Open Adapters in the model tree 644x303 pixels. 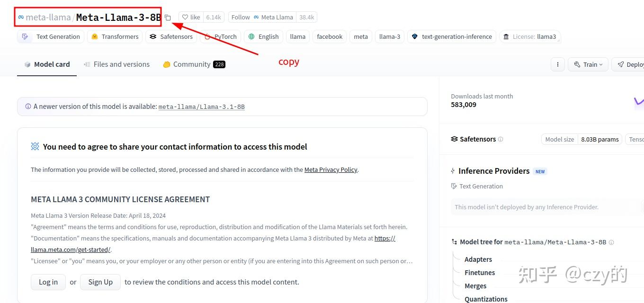(478, 259)
